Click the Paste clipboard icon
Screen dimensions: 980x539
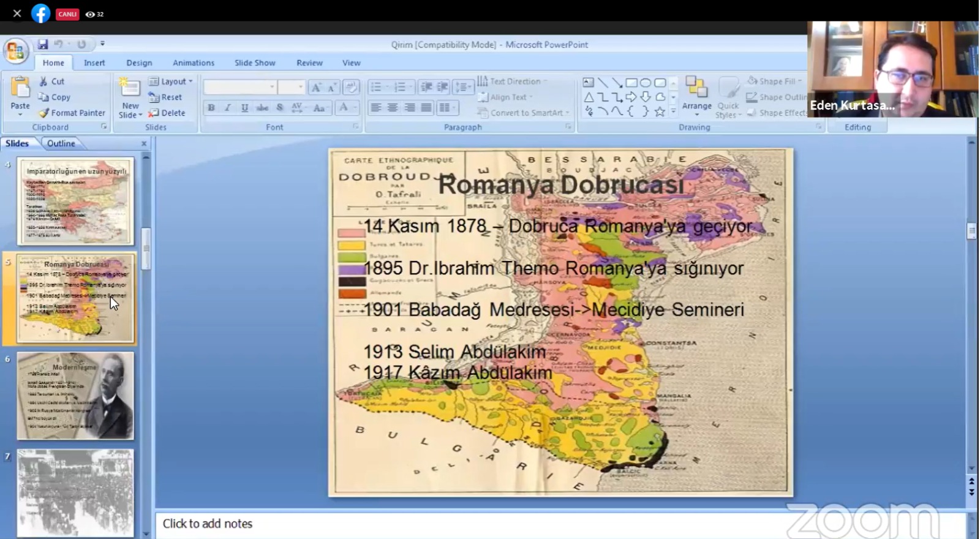pyautogui.click(x=20, y=89)
